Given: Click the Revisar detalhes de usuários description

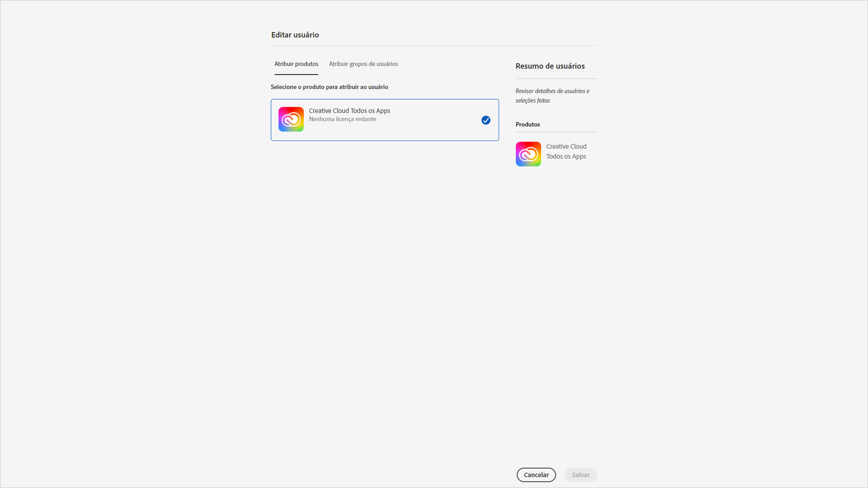Looking at the screenshot, I should [552, 96].
